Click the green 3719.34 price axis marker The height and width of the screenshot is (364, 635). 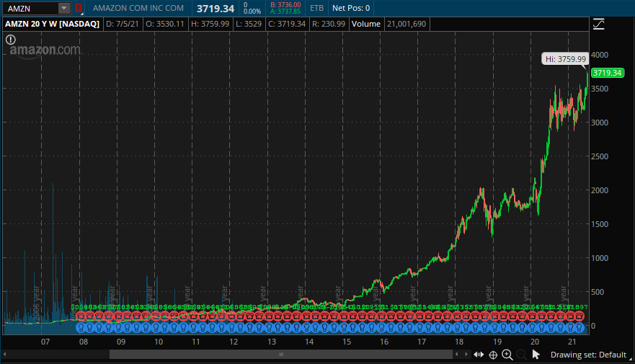pyautogui.click(x=607, y=73)
